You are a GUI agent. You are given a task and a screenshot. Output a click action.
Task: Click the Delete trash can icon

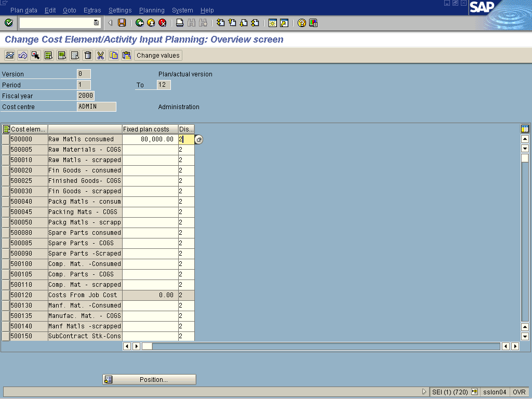(x=88, y=56)
